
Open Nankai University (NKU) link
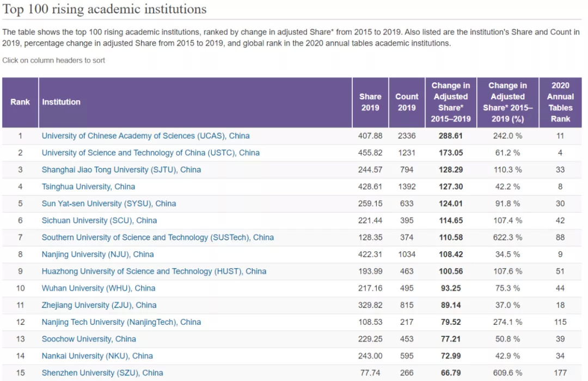pyautogui.click(x=97, y=355)
